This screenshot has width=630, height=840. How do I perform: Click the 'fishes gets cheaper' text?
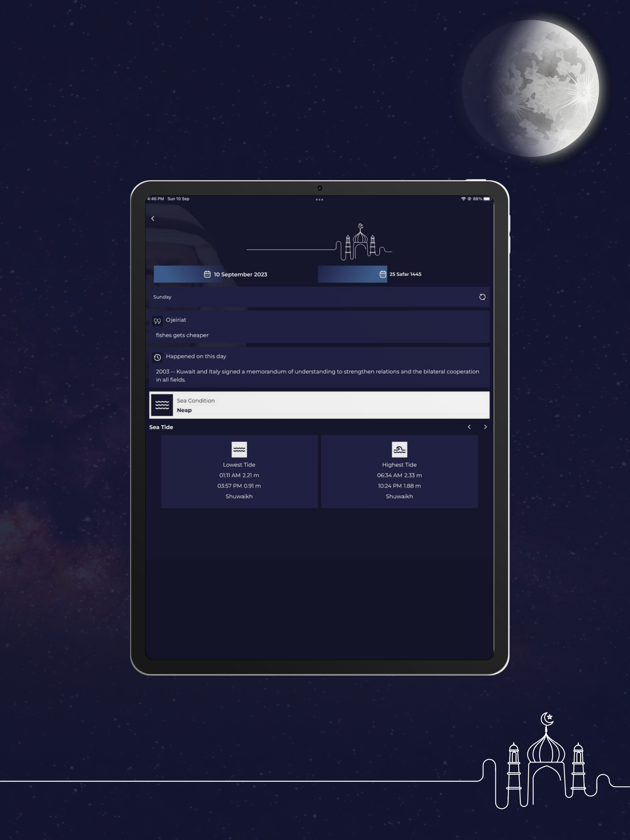coord(182,335)
